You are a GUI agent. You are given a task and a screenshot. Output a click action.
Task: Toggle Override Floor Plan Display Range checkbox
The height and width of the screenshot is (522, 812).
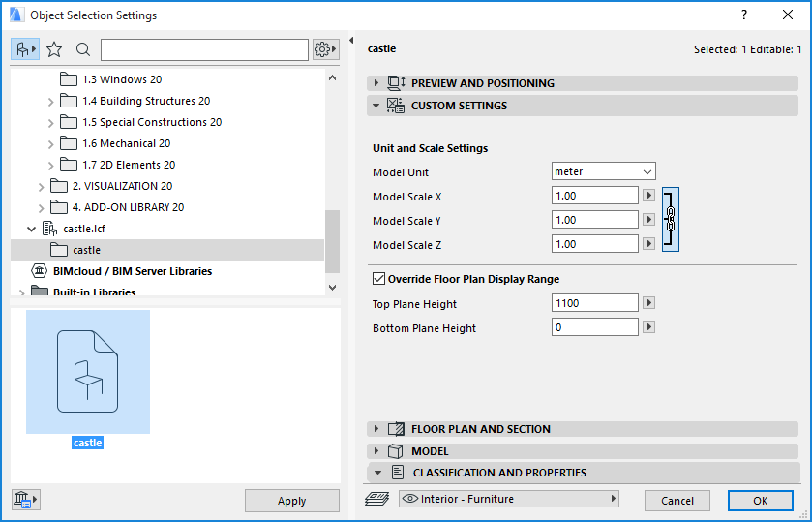pyautogui.click(x=379, y=279)
